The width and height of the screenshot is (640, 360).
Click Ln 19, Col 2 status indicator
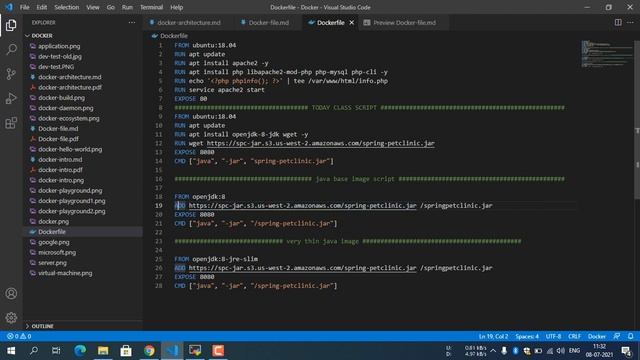pos(493,336)
